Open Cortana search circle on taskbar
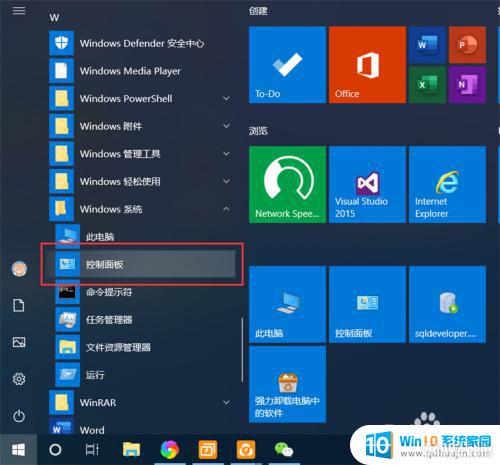 (x=55, y=450)
